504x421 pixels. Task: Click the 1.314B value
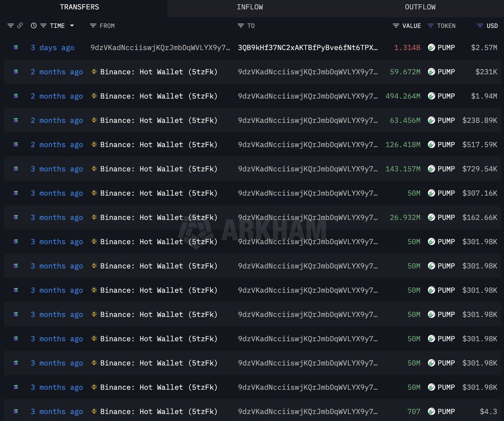point(407,47)
